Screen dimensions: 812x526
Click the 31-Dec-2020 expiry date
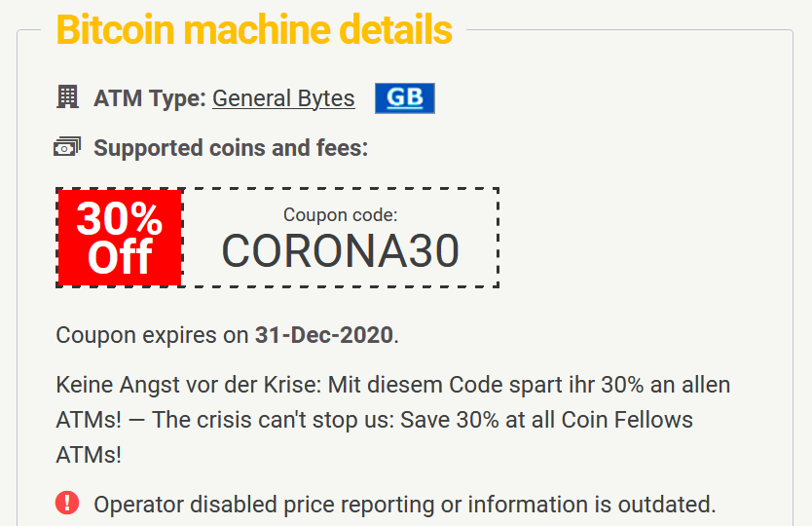324,335
